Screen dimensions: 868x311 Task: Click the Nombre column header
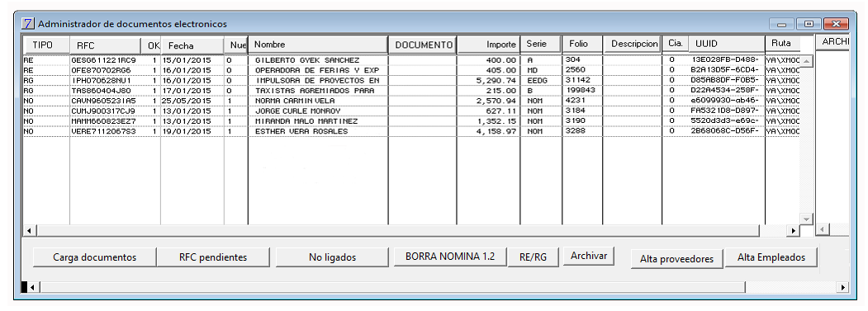(x=318, y=45)
